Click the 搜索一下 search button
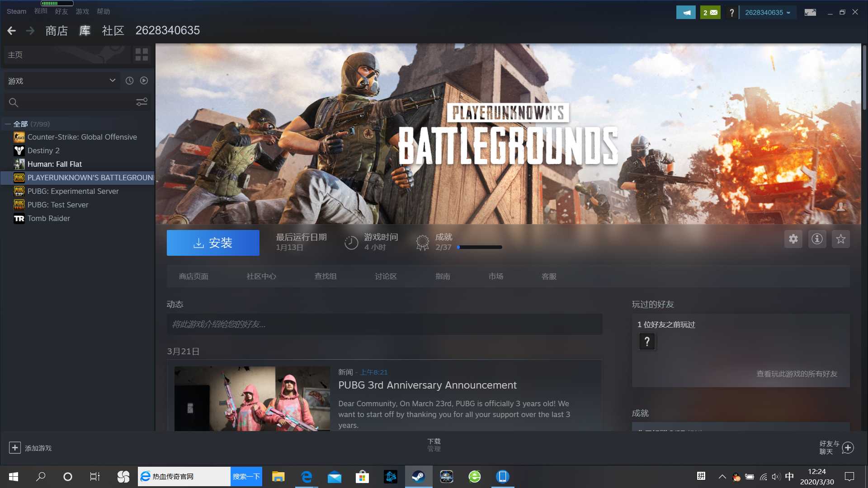Screen dimensions: 868x488 [246, 476]
